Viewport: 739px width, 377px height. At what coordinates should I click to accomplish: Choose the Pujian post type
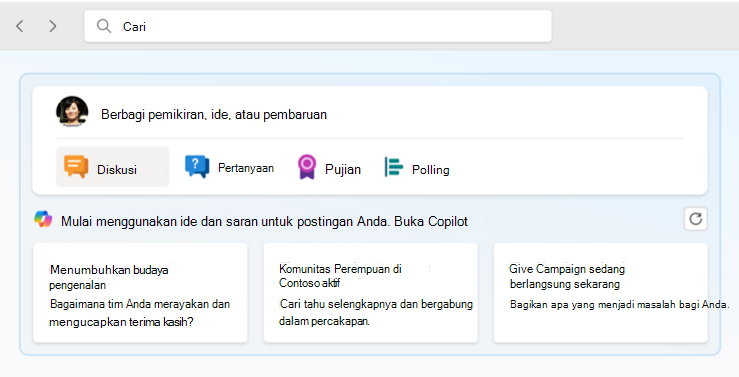(329, 167)
